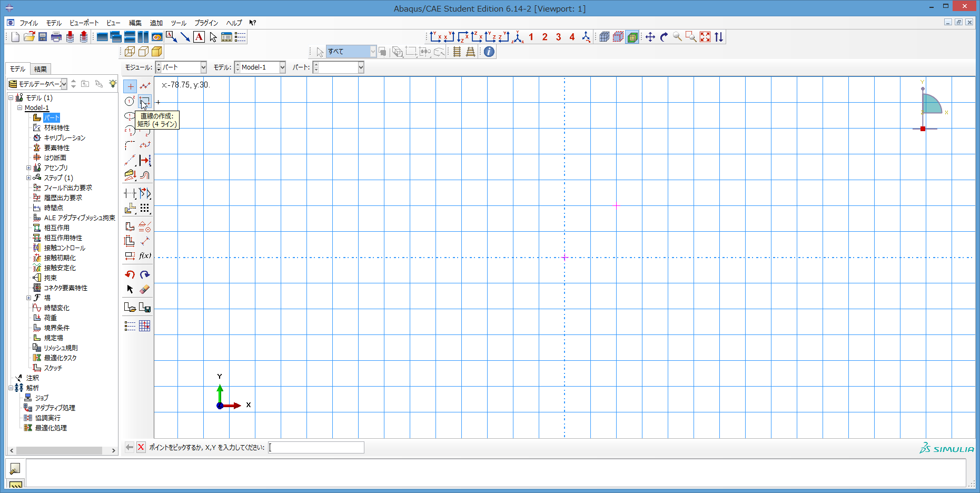This screenshot has height=493, width=980.
Task: Open the f(x) parameter manager
Action: (x=145, y=255)
